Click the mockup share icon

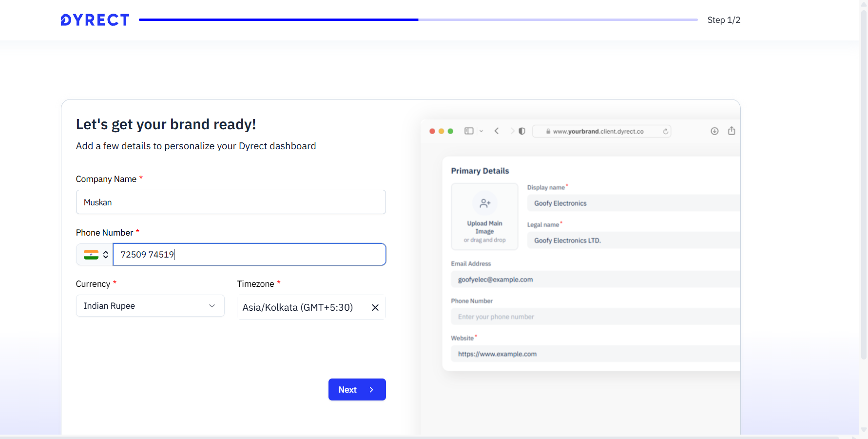(731, 131)
